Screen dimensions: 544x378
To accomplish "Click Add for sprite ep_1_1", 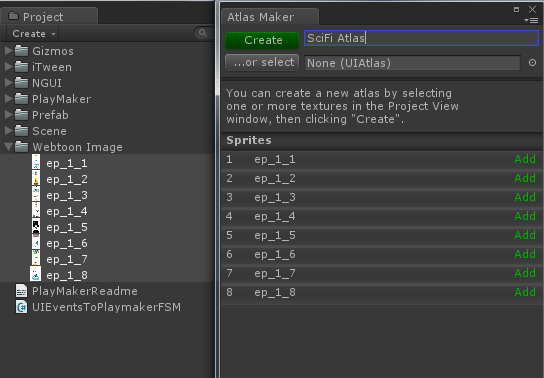I will (x=525, y=159).
